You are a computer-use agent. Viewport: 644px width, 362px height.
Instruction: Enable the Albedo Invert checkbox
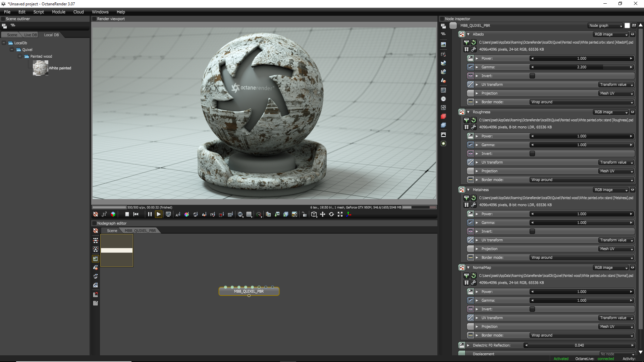coord(532,76)
